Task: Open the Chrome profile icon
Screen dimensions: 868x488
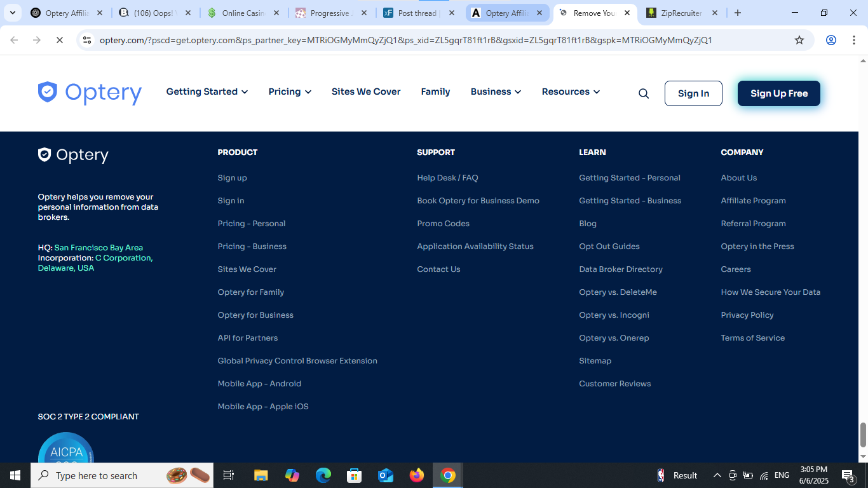Action: coord(831,40)
